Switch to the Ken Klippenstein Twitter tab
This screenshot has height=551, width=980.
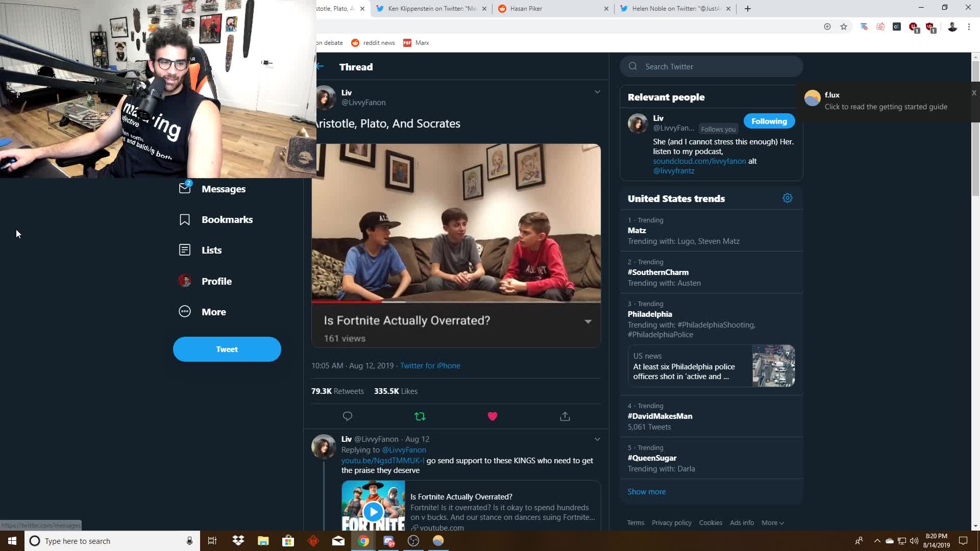431,9
